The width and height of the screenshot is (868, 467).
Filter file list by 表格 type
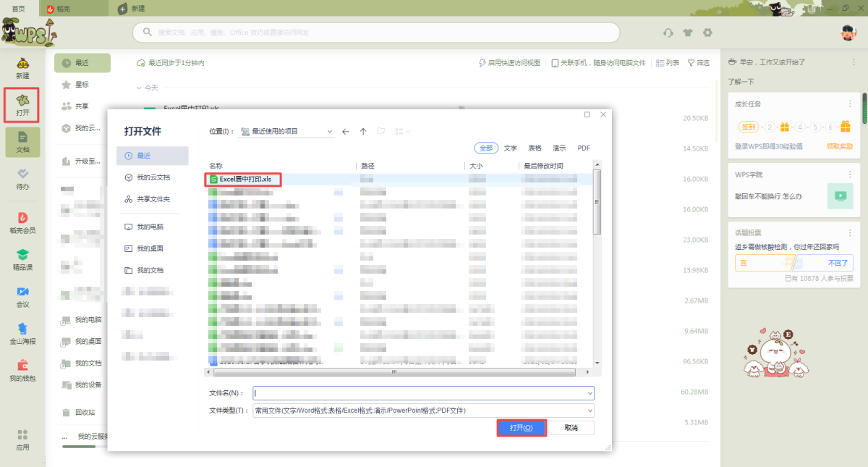(535, 148)
